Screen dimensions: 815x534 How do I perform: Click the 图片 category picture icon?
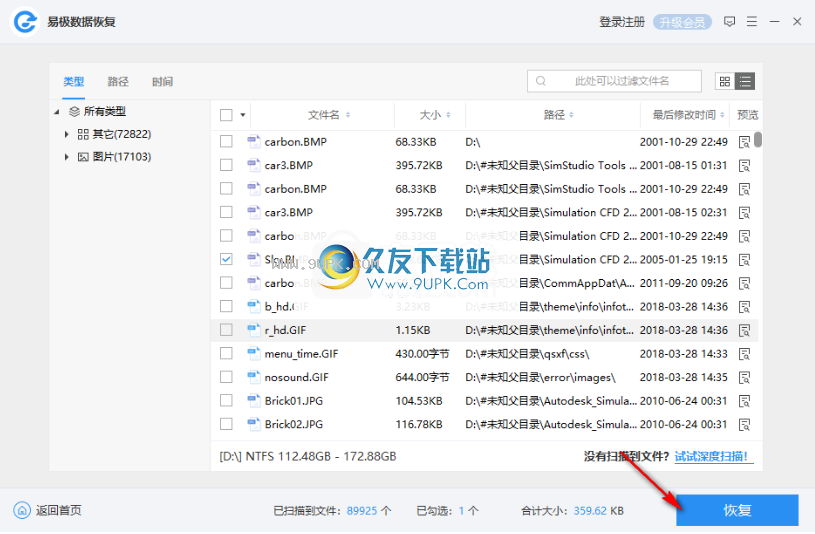[83, 157]
